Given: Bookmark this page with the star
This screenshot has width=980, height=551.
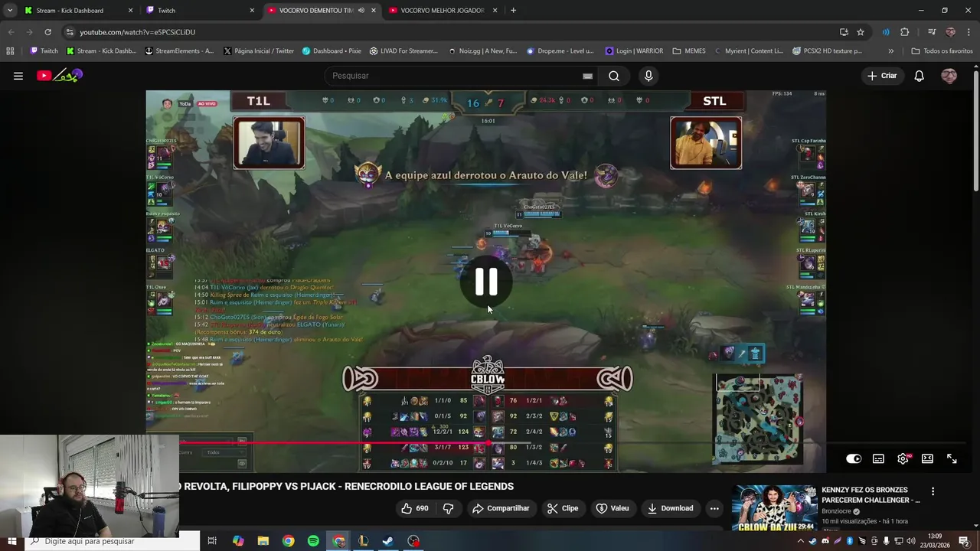Looking at the screenshot, I should click(x=861, y=32).
